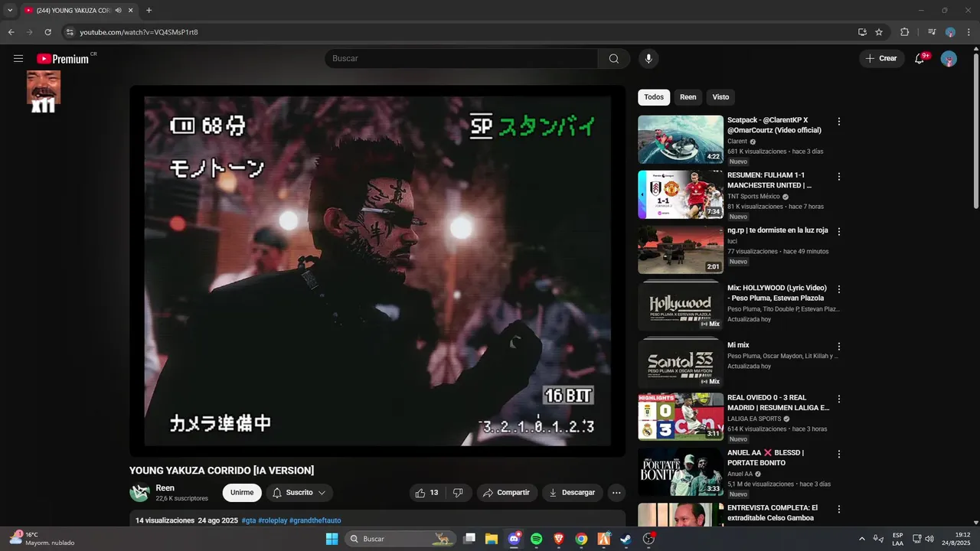This screenshot has height=551, width=980.
Task: Show hidden system tray icons
Action: 862,539
